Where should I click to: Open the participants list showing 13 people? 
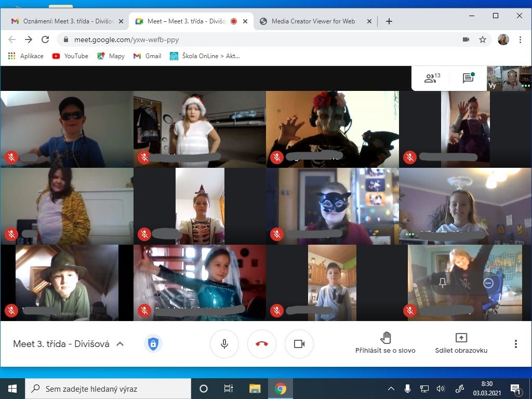tap(432, 78)
